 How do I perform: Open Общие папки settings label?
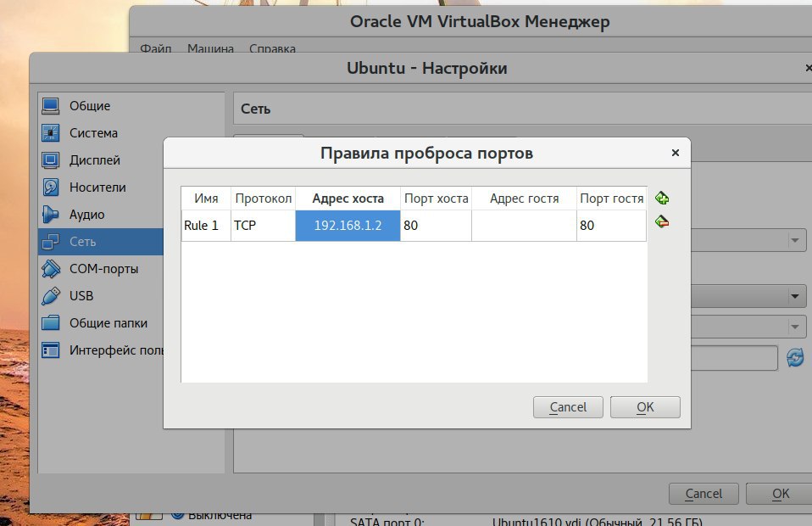(108, 323)
